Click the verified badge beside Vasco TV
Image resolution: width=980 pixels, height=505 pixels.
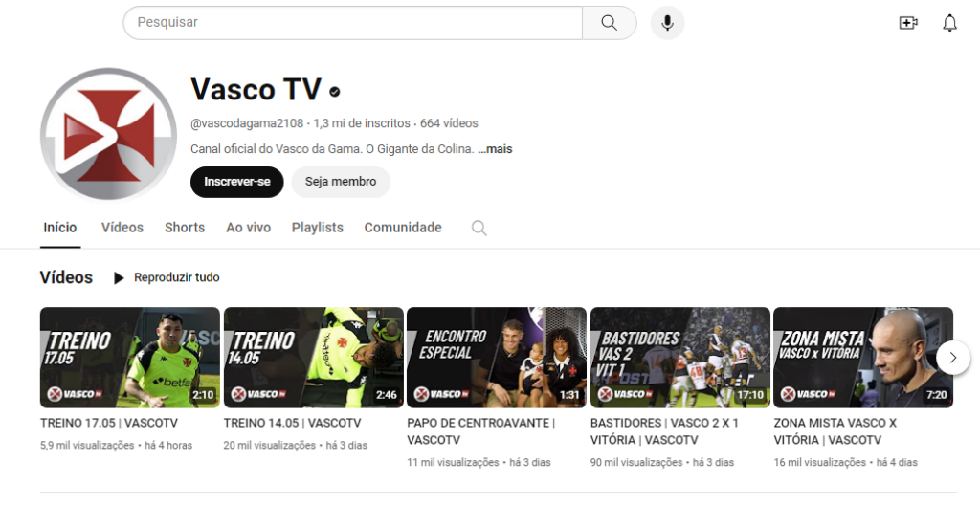335,92
